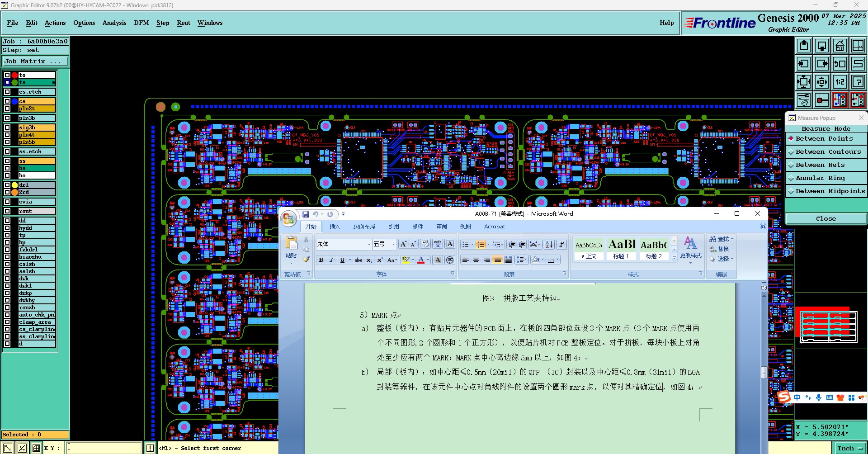The image size is (868, 454).
Task: Click the undo icon in Word
Action: 316,214
